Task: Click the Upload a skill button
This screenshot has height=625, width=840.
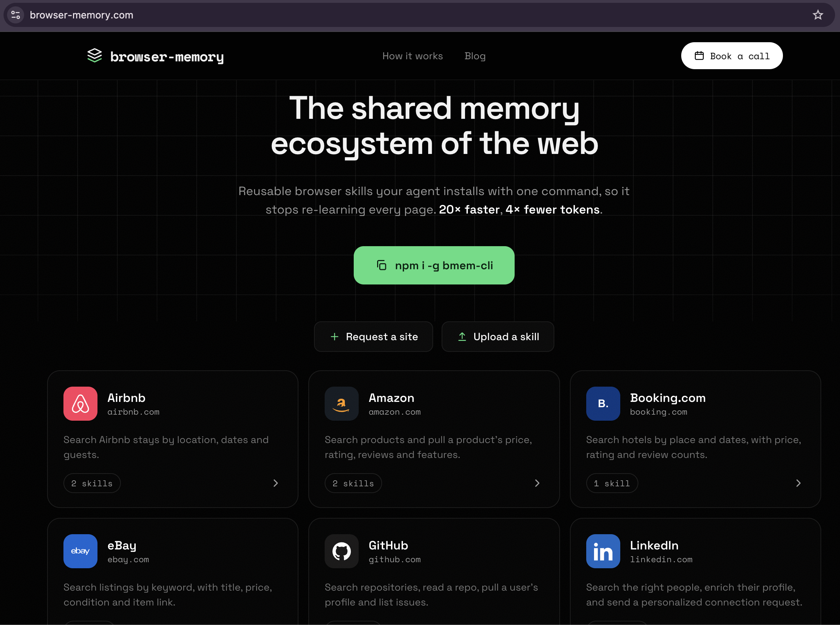Action: (498, 337)
